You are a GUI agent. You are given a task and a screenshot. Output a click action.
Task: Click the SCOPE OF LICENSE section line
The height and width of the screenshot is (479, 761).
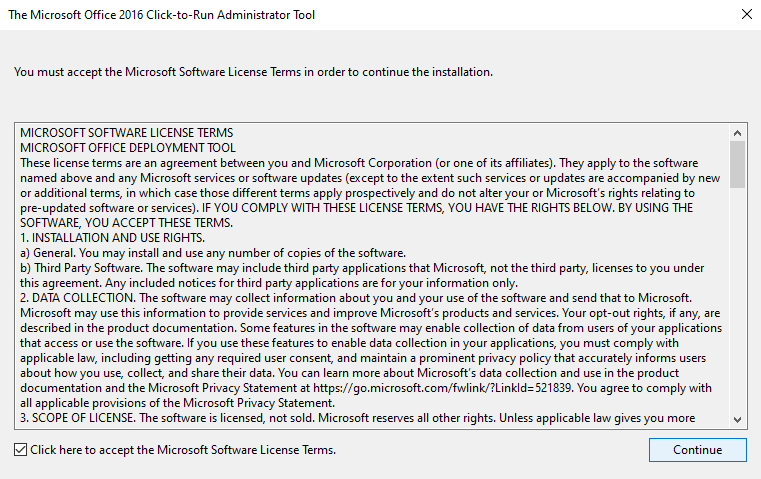[x=357, y=418]
